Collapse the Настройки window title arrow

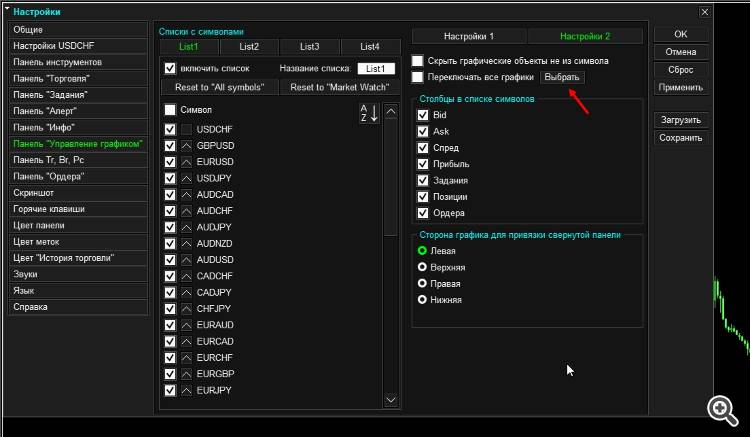7,9
